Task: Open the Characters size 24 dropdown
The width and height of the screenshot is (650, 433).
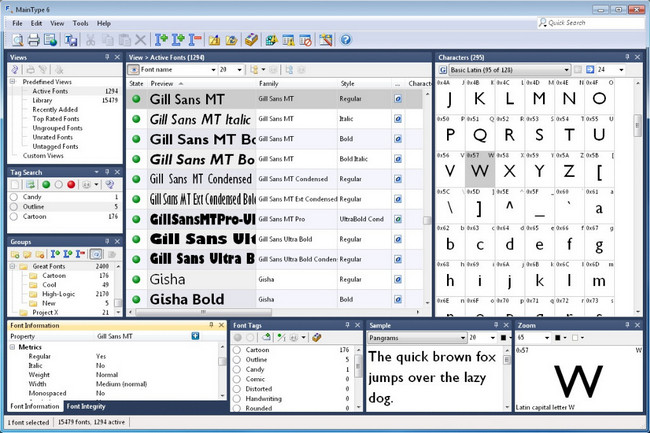Action: click(x=621, y=70)
